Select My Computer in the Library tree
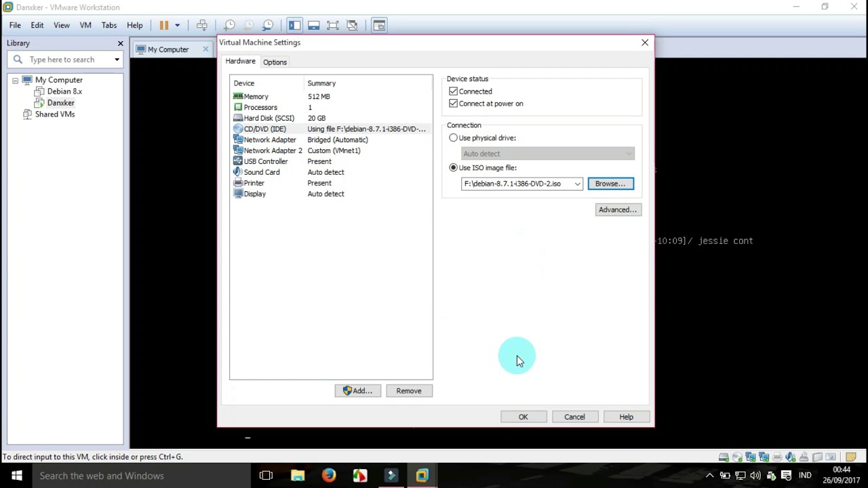 (x=59, y=80)
